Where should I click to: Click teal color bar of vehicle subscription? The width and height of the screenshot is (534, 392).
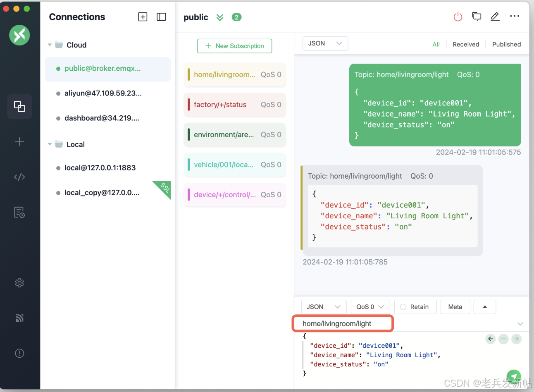coord(188,165)
